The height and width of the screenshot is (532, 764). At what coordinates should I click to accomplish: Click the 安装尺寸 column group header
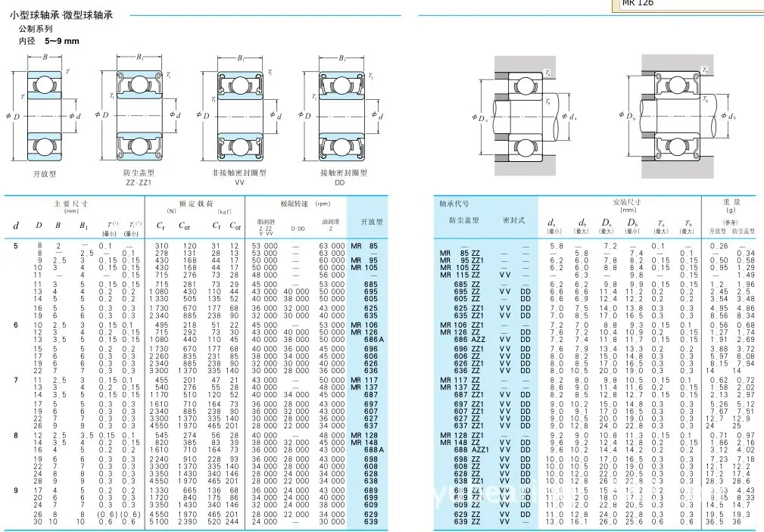(x=627, y=202)
